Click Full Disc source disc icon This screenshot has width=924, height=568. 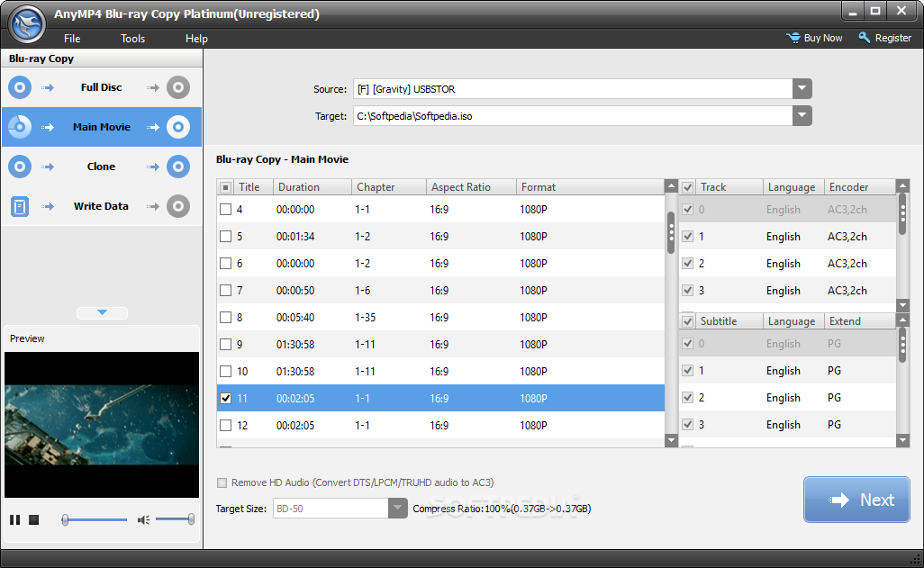click(20, 87)
